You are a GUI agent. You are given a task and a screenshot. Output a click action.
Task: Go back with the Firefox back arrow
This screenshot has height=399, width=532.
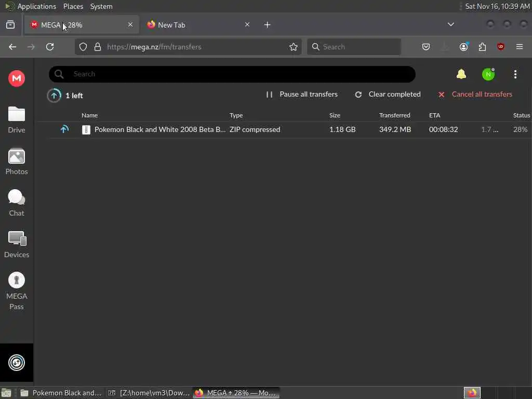pos(12,47)
